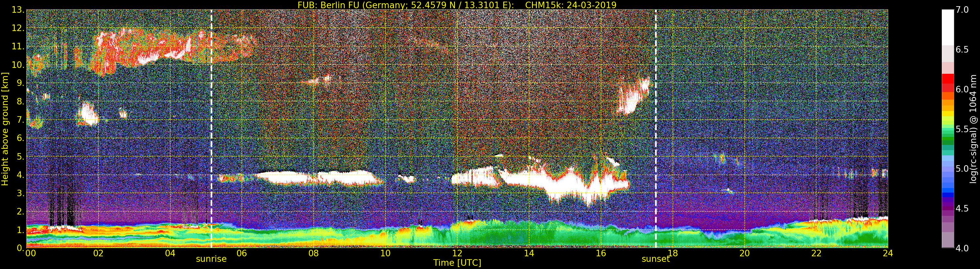Click the height axis tick label '12.'
This screenshot has width=980, height=269.
tap(18, 28)
